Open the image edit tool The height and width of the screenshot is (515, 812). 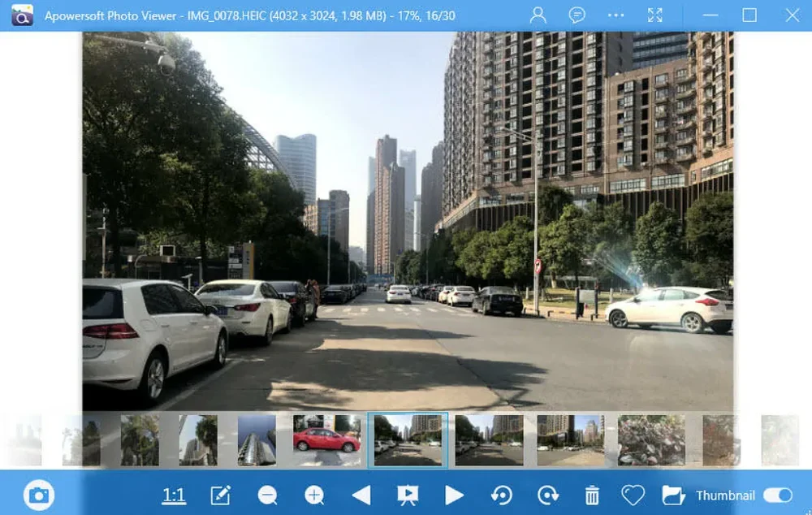pyautogui.click(x=221, y=496)
